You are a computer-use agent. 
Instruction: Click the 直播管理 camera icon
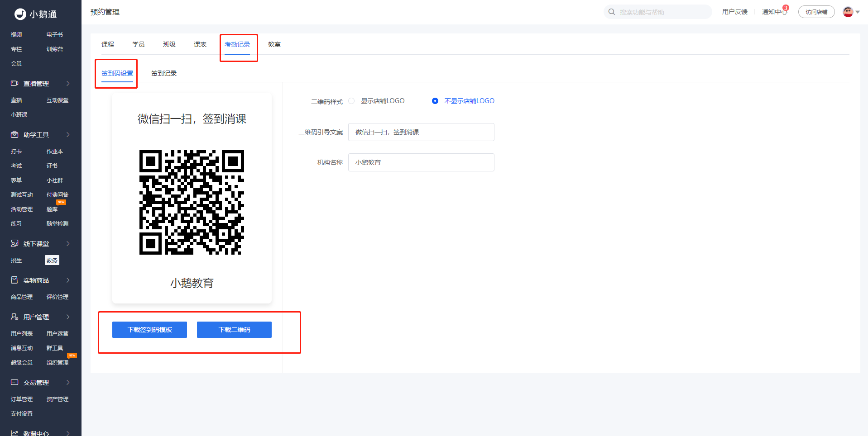(14, 84)
